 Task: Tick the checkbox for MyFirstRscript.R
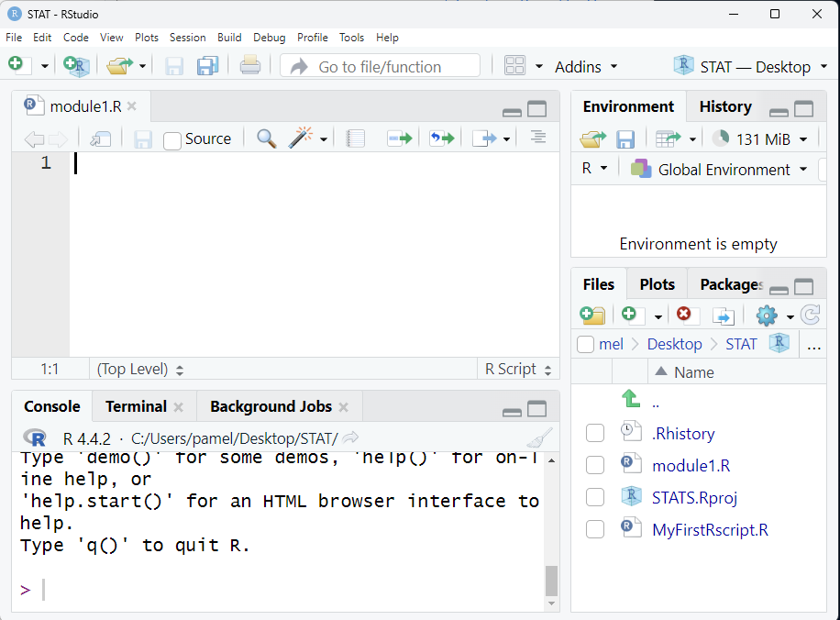tap(594, 529)
